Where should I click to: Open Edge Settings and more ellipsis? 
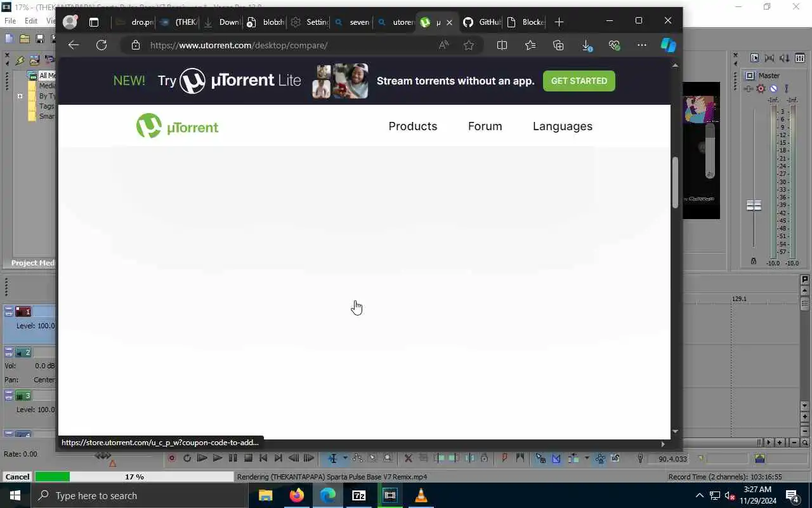pos(642,45)
